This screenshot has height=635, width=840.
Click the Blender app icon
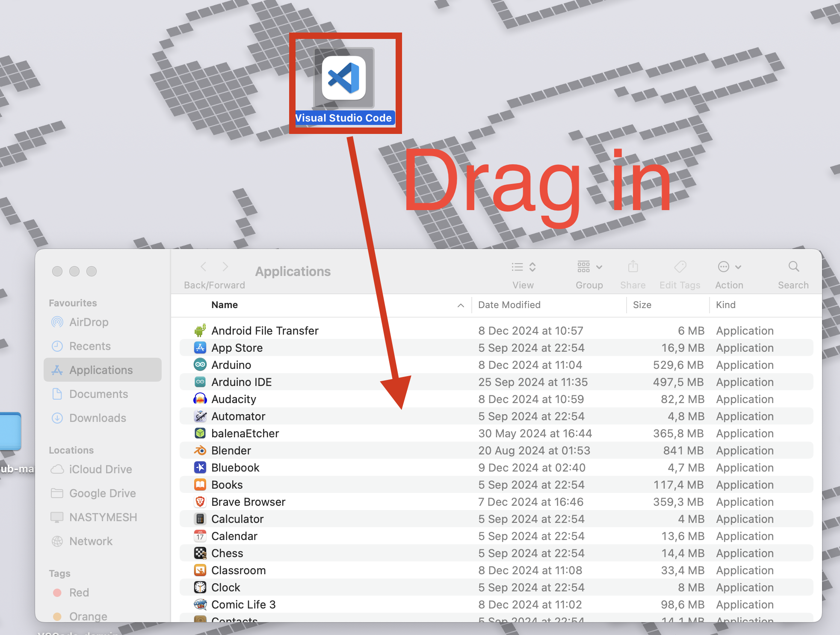point(200,450)
